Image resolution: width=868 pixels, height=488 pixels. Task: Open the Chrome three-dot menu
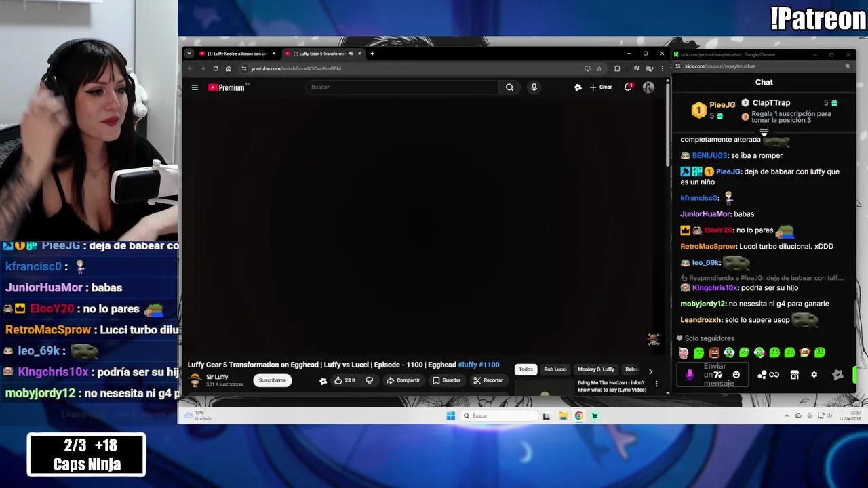(663, 68)
